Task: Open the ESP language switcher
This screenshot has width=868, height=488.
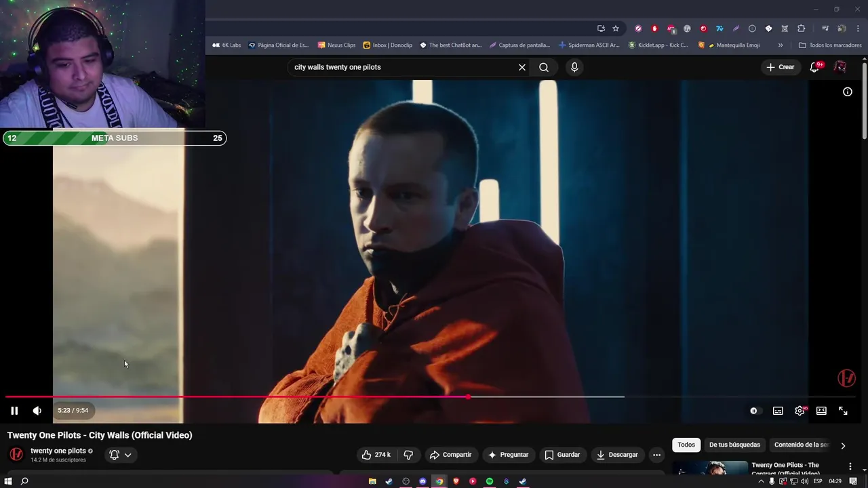Action: coord(818,481)
